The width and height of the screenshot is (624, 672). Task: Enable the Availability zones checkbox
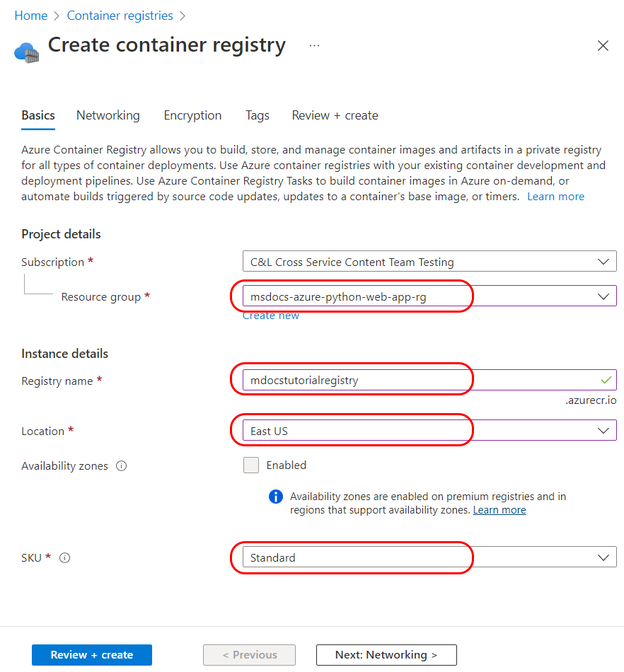tap(251, 465)
